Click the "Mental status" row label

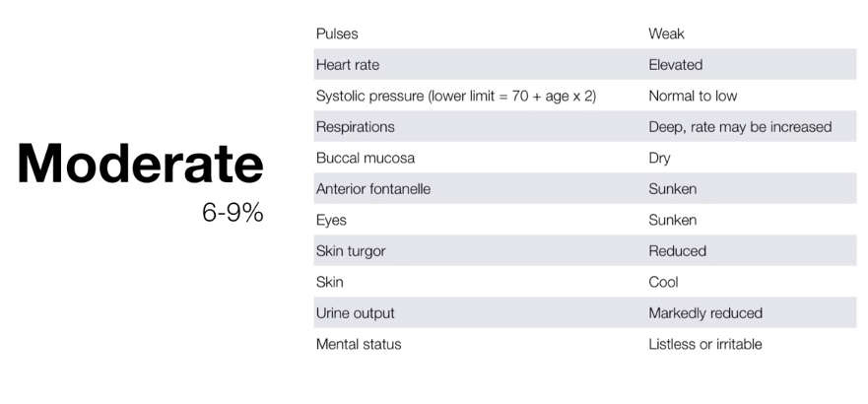pos(359,345)
